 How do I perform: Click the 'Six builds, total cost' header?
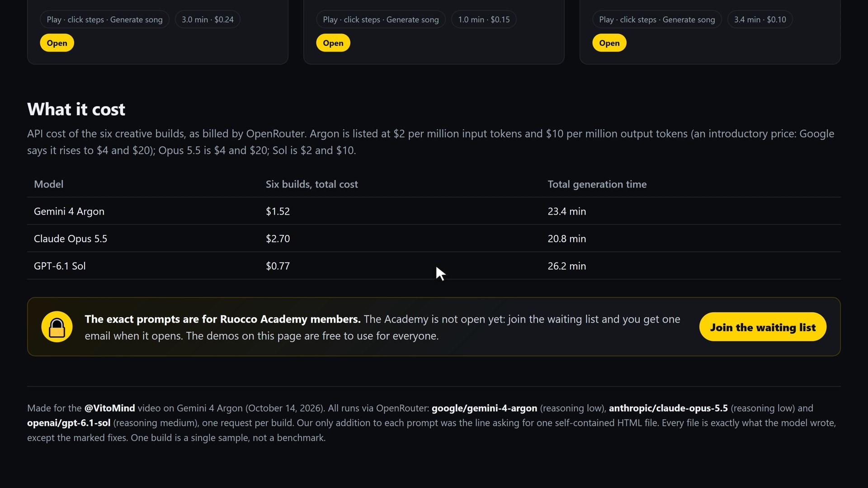pos(311,184)
